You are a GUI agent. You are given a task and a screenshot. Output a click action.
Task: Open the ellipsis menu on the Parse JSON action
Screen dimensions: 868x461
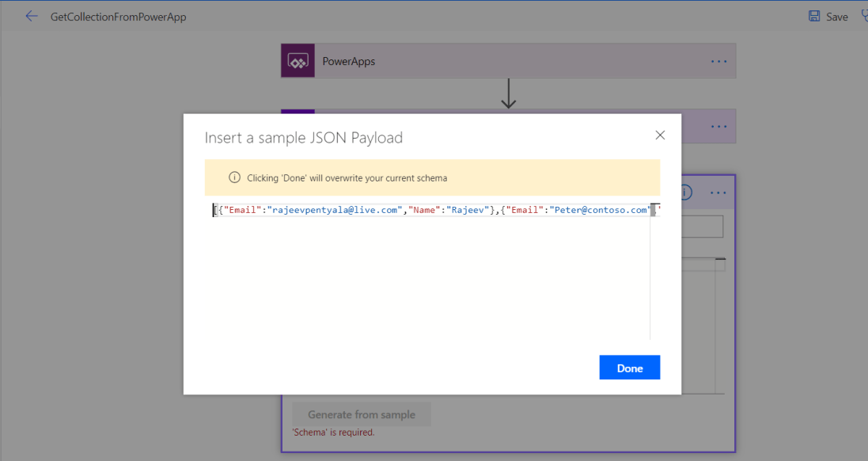(718, 192)
